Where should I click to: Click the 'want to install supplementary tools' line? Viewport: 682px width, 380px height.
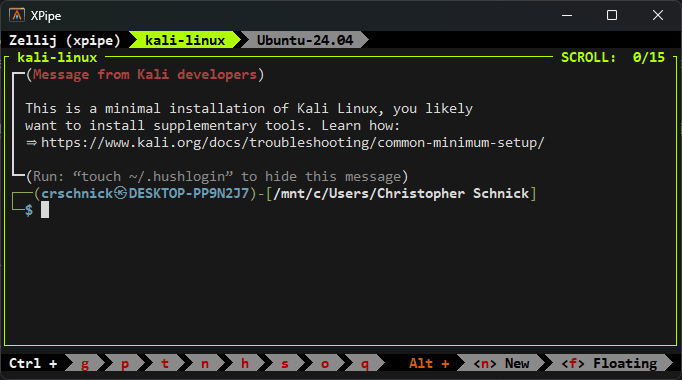(212, 126)
